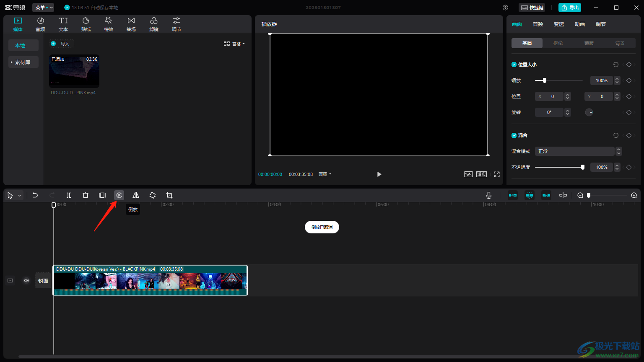Select the 本地 local media category
Screen dimensions: 644x362
click(23, 45)
